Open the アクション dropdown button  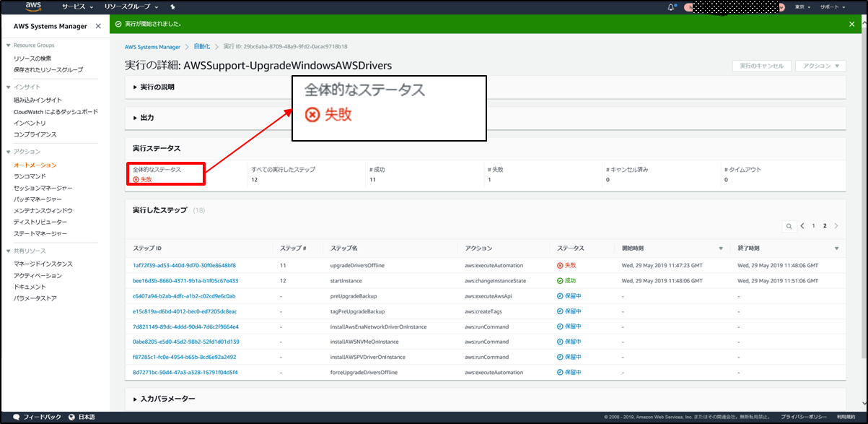pos(820,66)
